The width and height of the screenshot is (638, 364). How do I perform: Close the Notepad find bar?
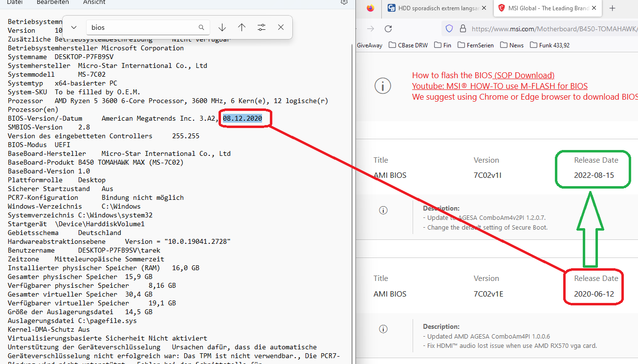point(281,27)
